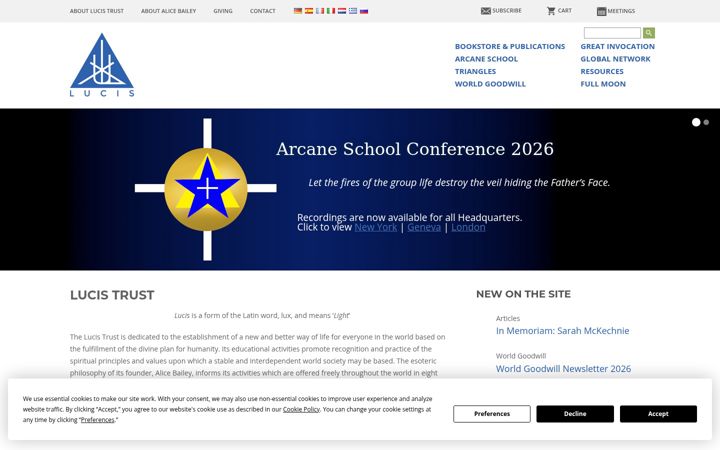This screenshot has height=450, width=720.
Task: Switch site language to Greek flag
Action: pos(353,11)
